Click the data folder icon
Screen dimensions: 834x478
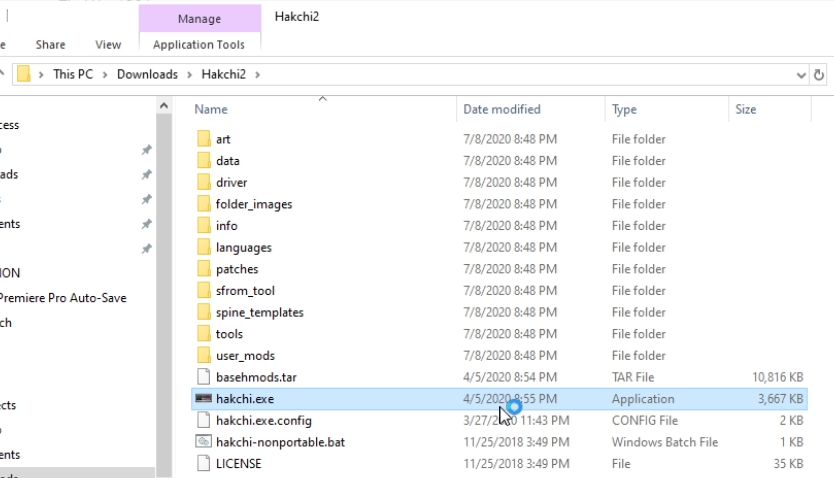click(203, 161)
